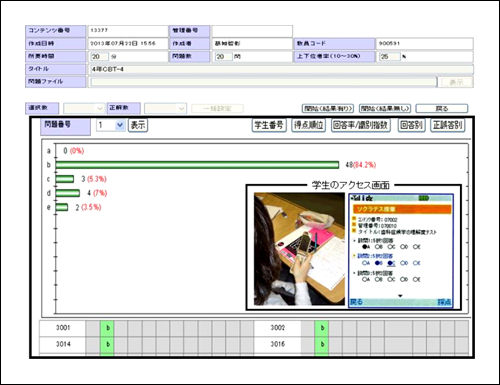Click the 3 (5.3%) label for answer c

(x=94, y=179)
